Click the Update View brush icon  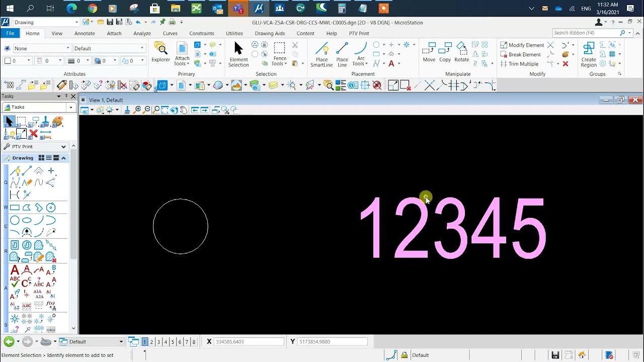click(x=127, y=110)
